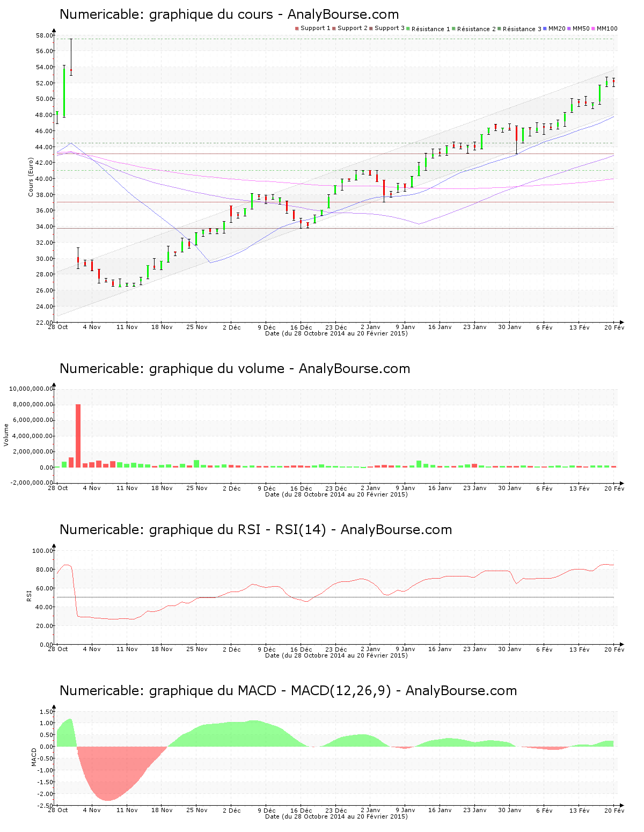
Task: Click the '100.00' RSI axis value
Action: 43,551
